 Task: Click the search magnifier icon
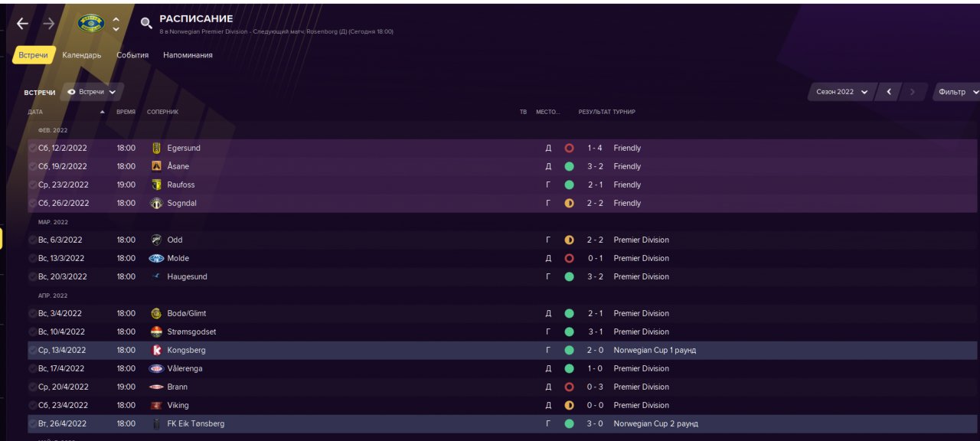pos(146,24)
